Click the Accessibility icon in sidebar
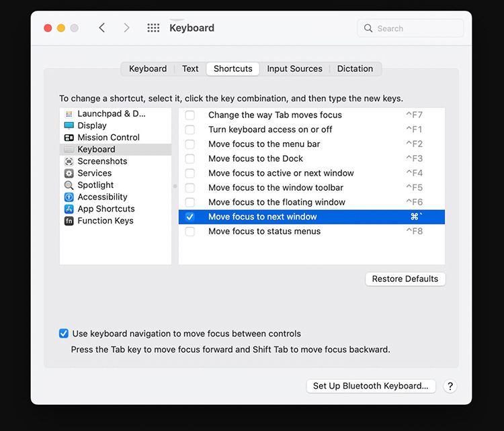Image resolution: width=504 pixels, height=431 pixels. point(69,197)
